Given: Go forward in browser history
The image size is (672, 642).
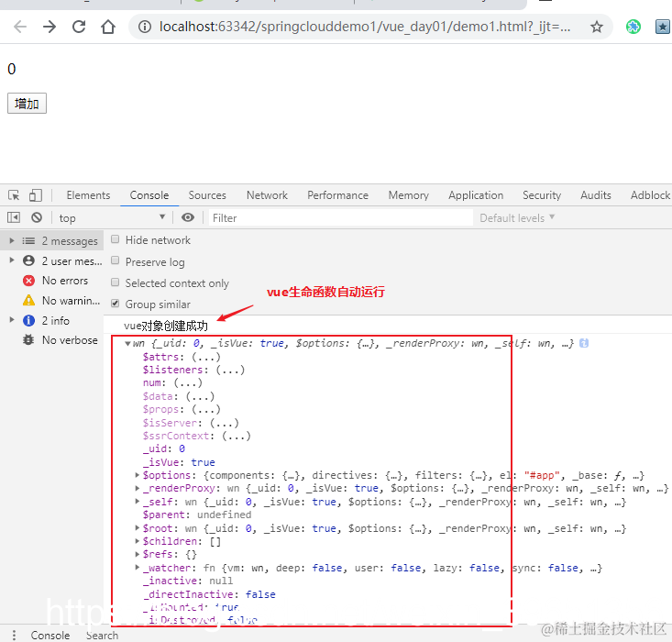Looking at the screenshot, I should tap(50, 27).
